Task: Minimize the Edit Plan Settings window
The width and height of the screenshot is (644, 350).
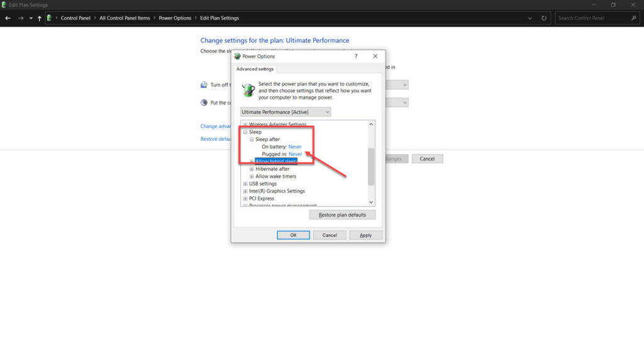Action: pyautogui.click(x=594, y=5)
